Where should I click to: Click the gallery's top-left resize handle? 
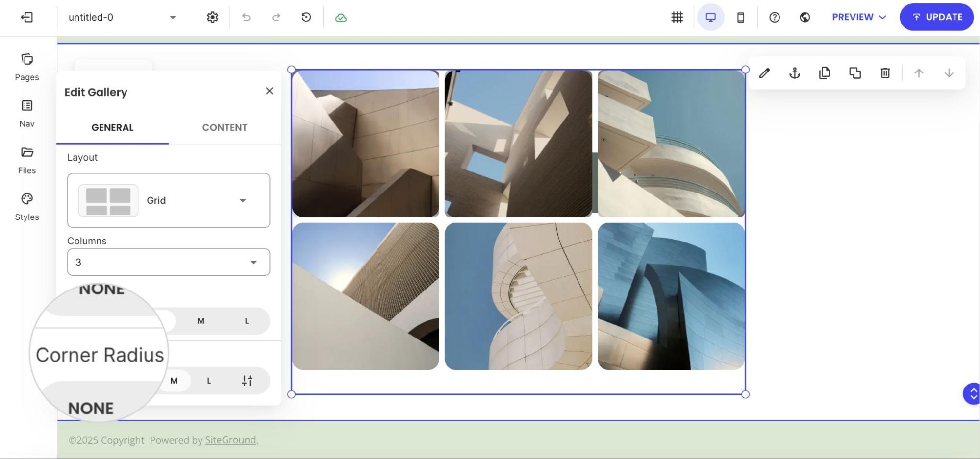(291, 70)
